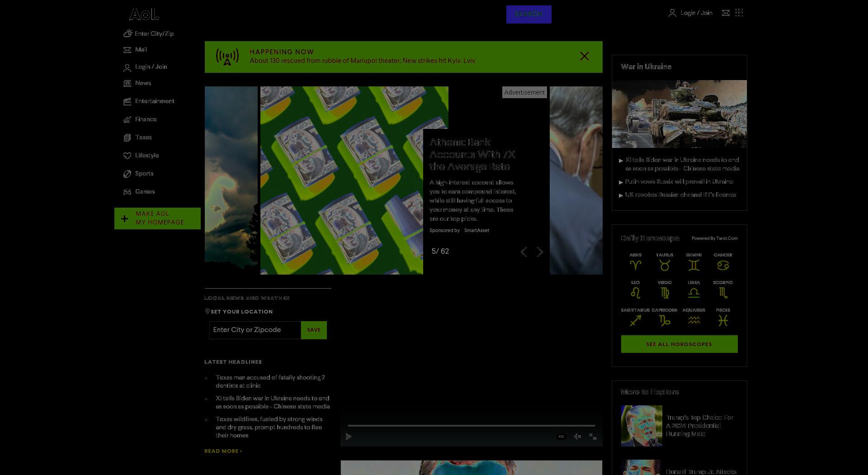Image resolution: width=868 pixels, height=475 pixels.
Task: Click the SmartAsset sponsor link
Action: click(476, 231)
